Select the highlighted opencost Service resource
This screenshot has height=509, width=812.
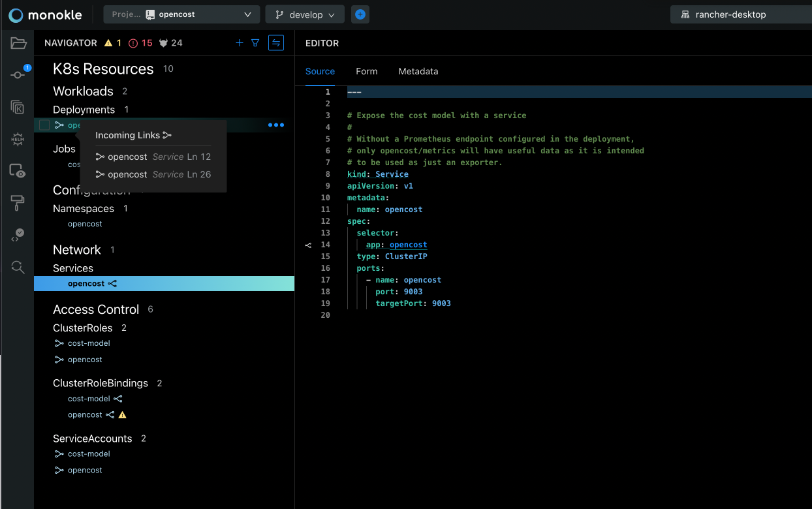tap(164, 284)
